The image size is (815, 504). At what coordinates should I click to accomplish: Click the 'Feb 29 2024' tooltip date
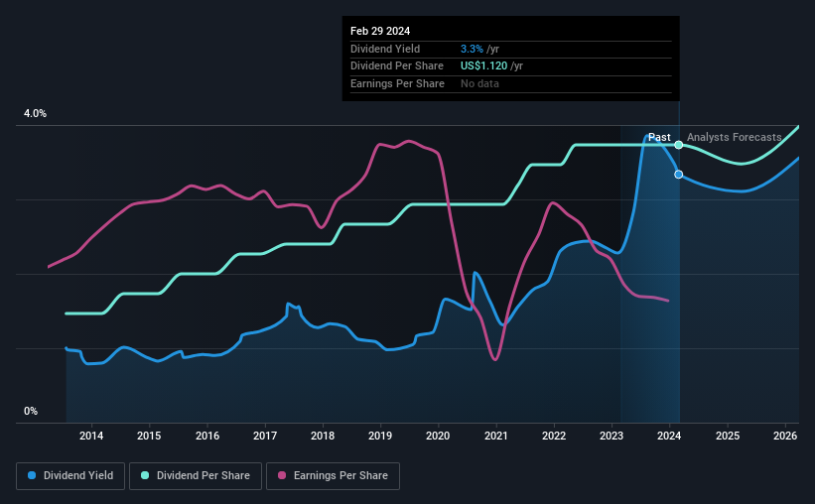pyautogui.click(x=380, y=31)
